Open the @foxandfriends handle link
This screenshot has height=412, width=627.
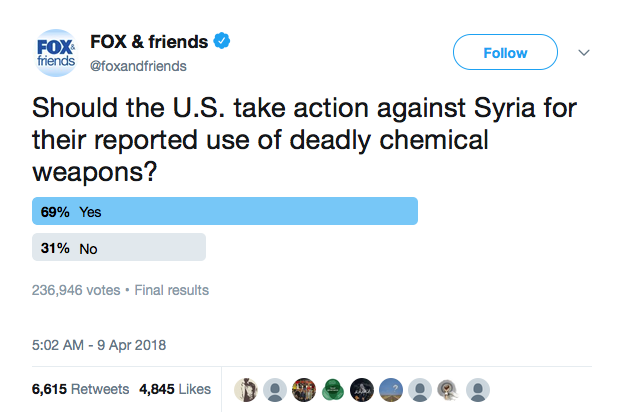coord(138,66)
